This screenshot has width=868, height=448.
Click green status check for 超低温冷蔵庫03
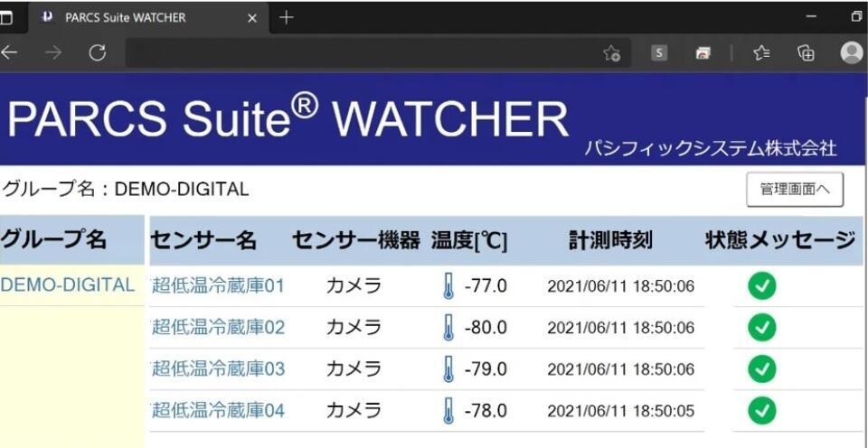(761, 369)
